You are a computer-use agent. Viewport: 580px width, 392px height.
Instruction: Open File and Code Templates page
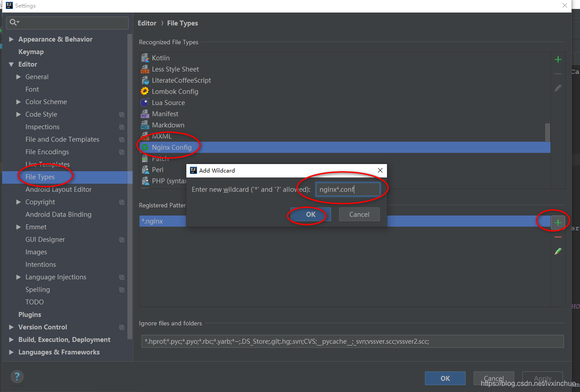(x=62, y=139)
